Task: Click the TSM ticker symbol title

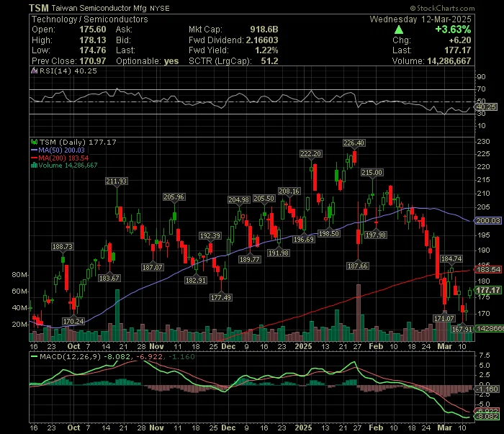Action: (x=39, y=8)
